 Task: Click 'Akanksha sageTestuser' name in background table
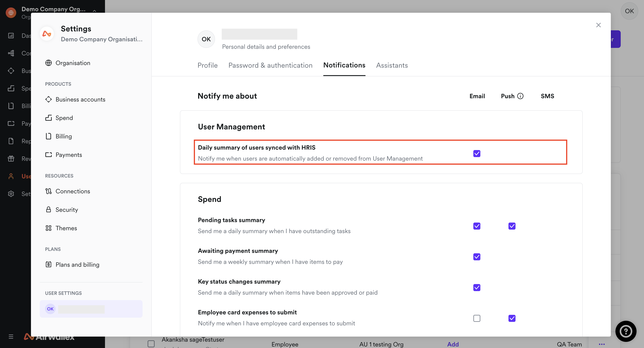point(193,339)
